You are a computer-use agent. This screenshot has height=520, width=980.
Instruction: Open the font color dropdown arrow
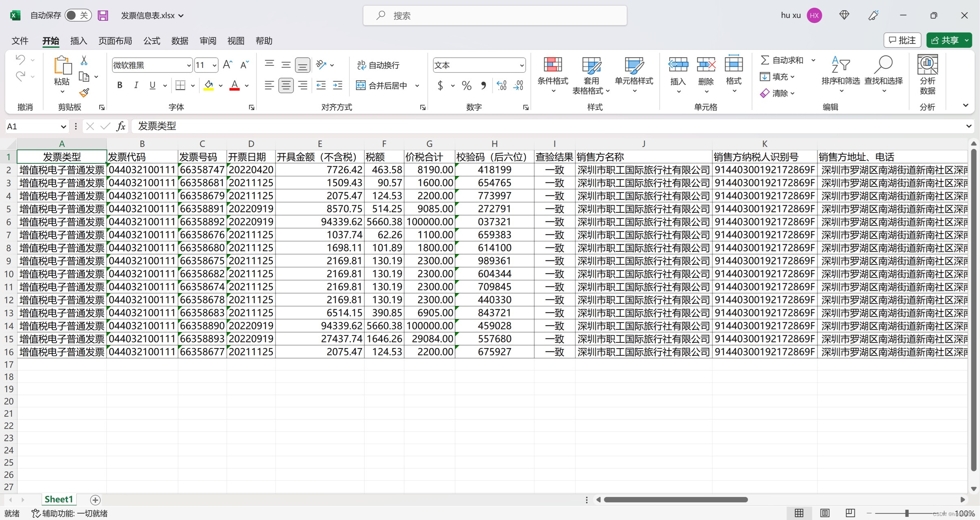click(247, 86)
